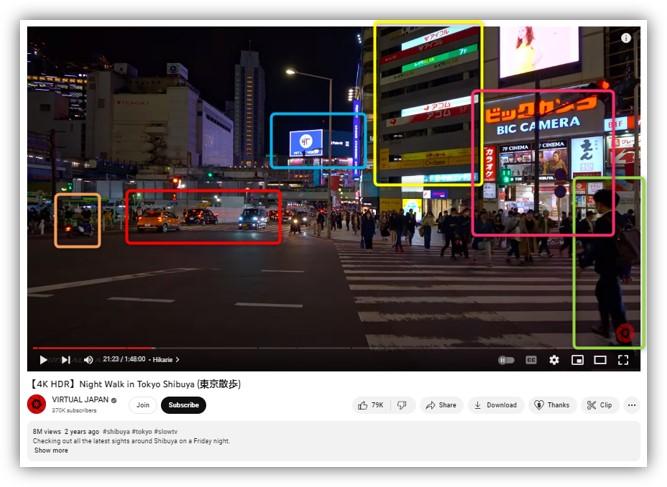Open the video info card icon
This screenshot has width=667, height=487.
[x=626, y=38]
